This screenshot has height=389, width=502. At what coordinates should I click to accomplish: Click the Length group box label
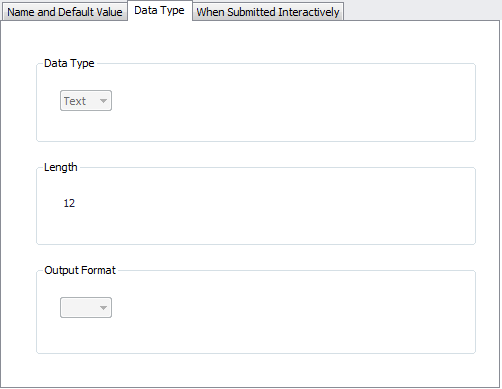click(61, 167)
